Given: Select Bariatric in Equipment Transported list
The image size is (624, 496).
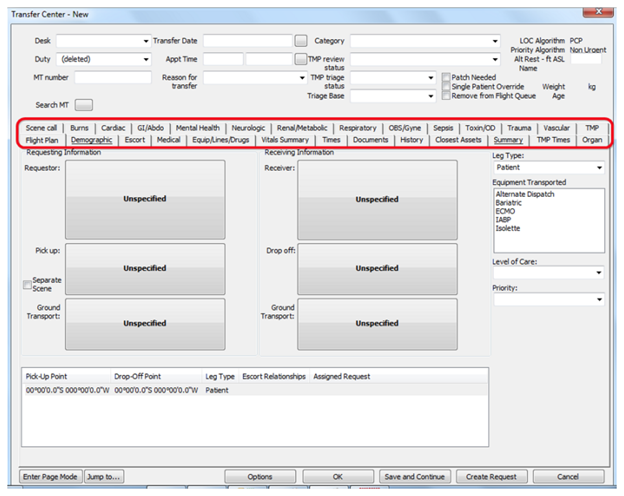Looking at the screenshot, I should pos(509,203).
